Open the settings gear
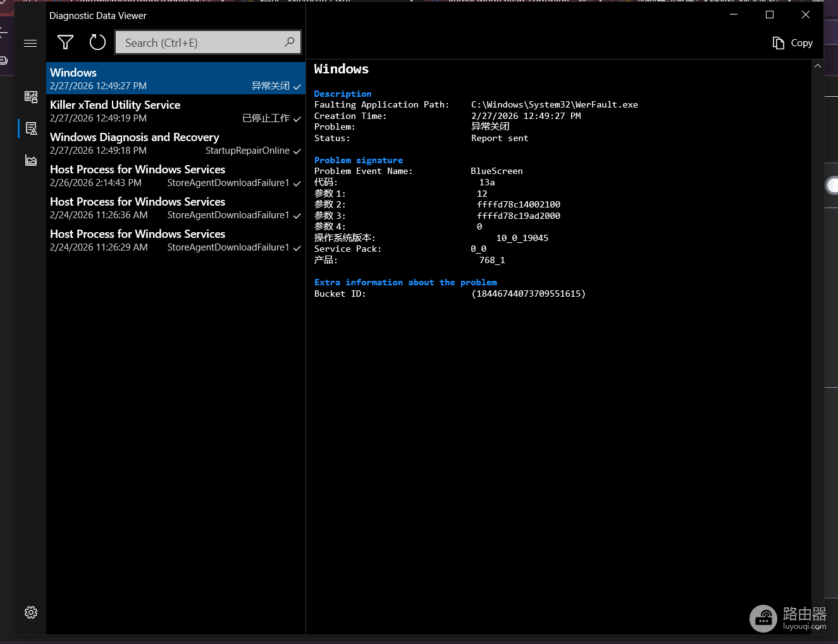This screenshot has width=838, height=644. pyautogui.click(x=31, y=612)
